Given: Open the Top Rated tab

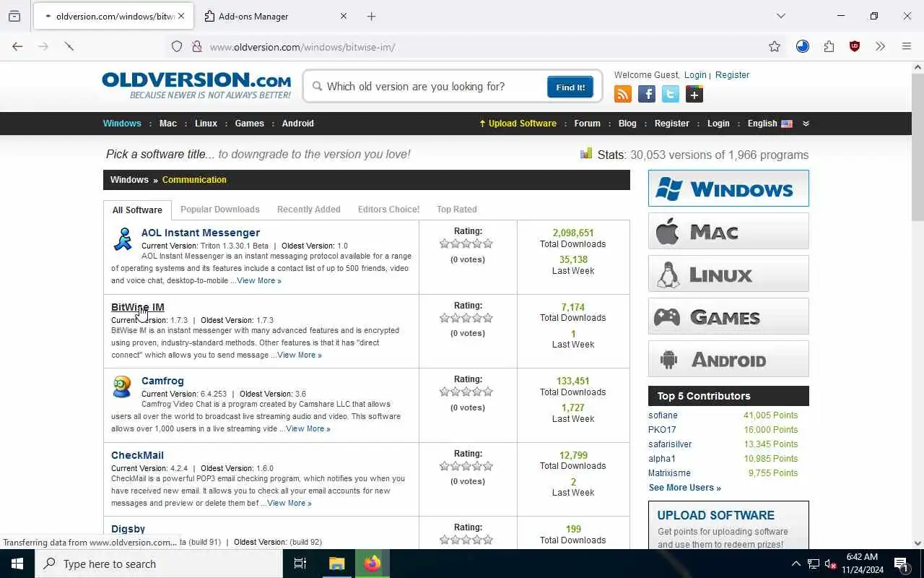Looking at the screenshot, I should [456, 210].
